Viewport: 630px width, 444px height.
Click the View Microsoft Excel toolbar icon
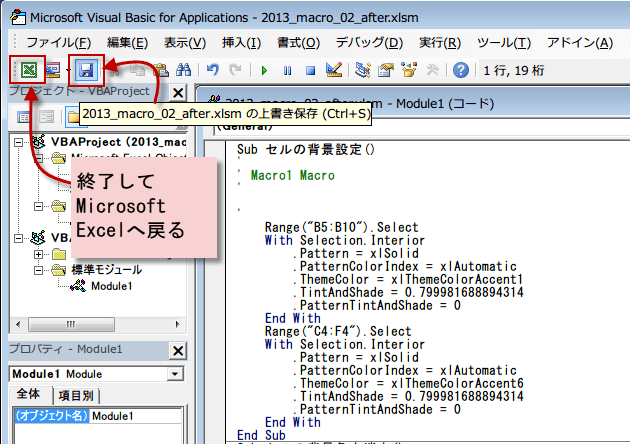(x=29, y=70)
